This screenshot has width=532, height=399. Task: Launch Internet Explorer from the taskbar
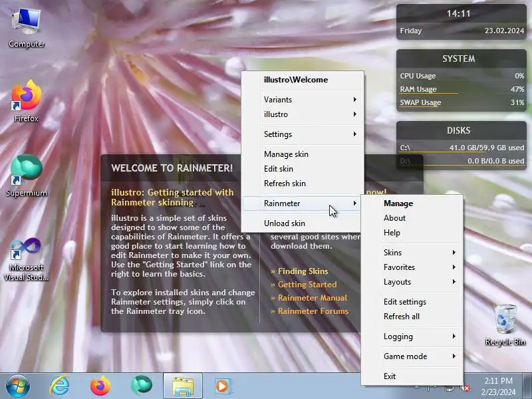(x=59, y=386)
